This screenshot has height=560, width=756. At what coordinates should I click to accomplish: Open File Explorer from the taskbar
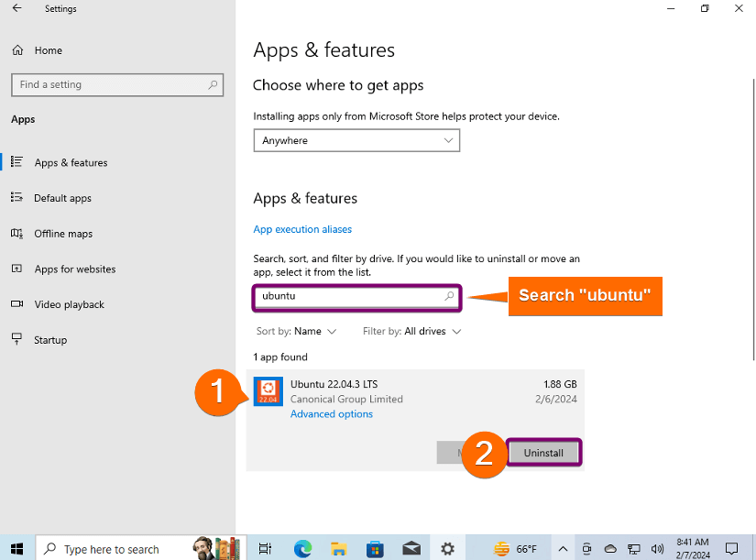[339, 548]
